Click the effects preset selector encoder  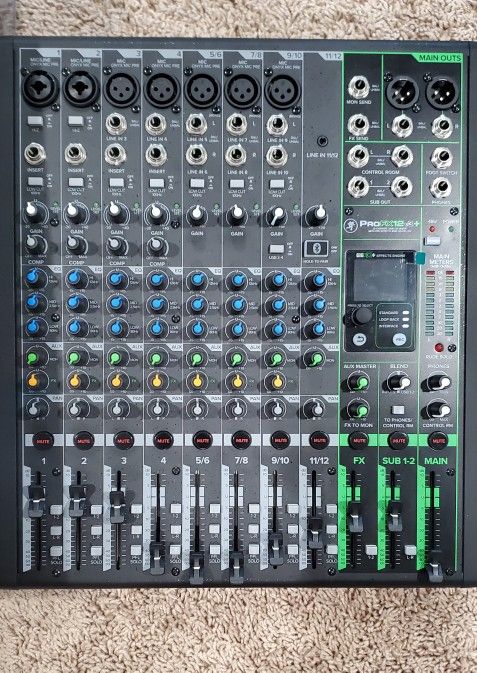[x=361, y=315]
